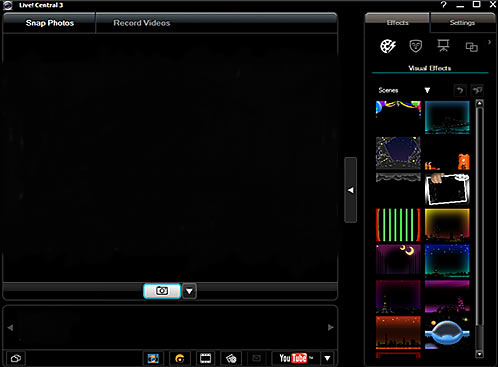
Task: Click the help question mark button
Action: [443, 5]
